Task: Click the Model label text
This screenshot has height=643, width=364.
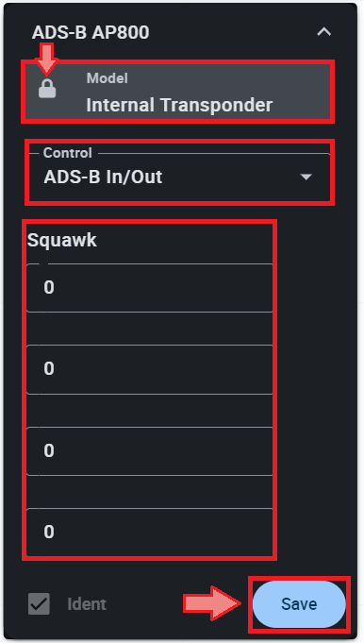Action: (107, 78)
